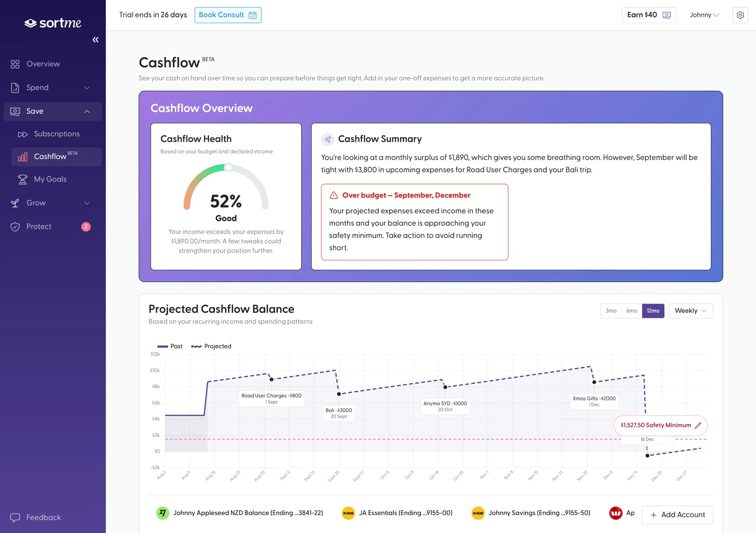Screen dimensions: 756x533
Task: Open the Weekly interval dropdown
Action: point(691,311)
